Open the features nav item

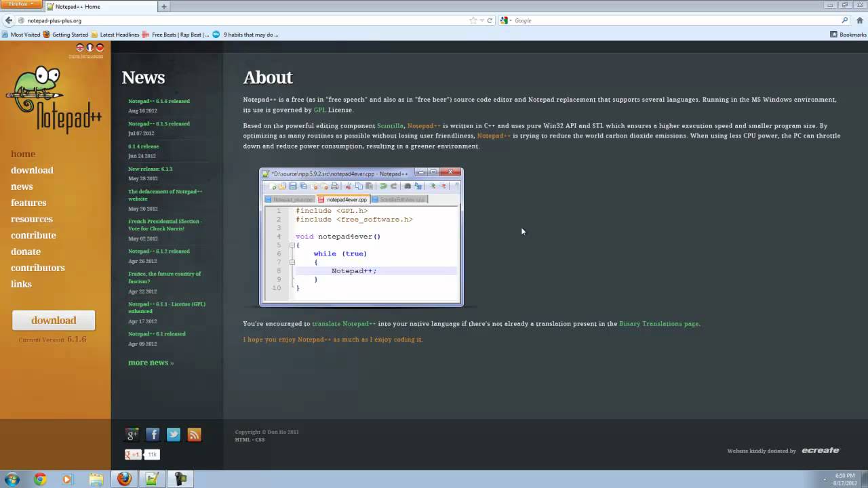[x=28, y=203]
